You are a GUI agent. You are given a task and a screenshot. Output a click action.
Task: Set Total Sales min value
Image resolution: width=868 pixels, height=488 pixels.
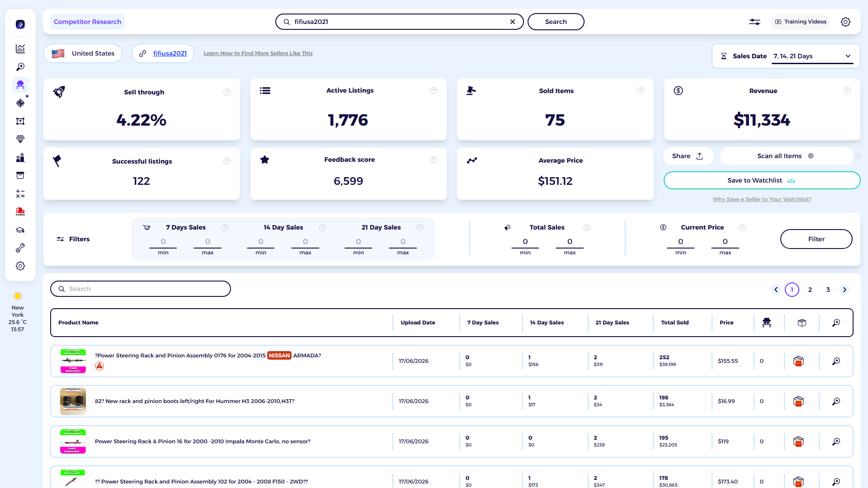click(525, 242)
